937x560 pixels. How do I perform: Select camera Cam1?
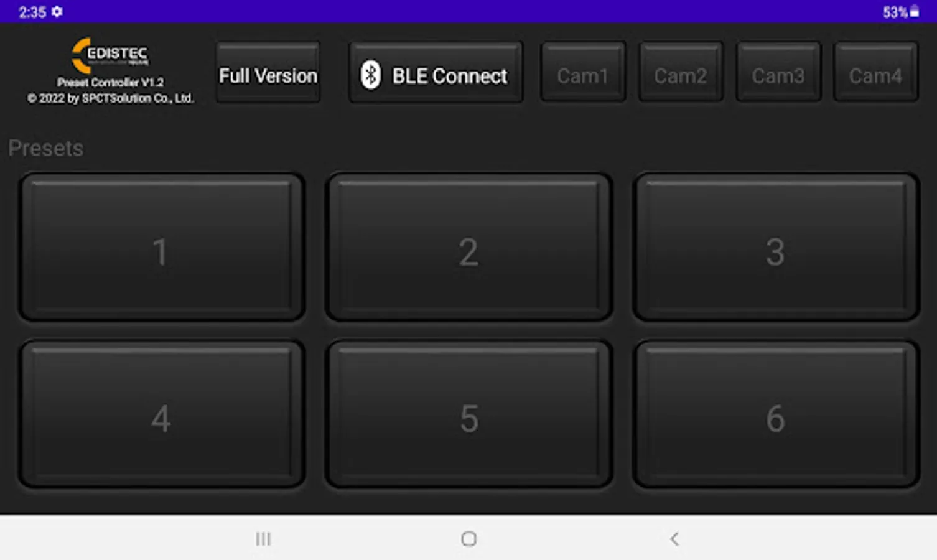[x=583, y=72]
